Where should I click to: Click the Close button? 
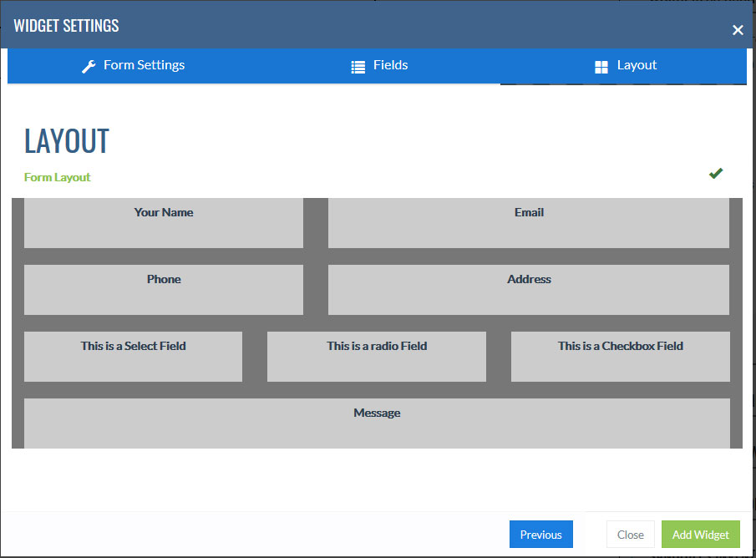(x=630, y=535)
